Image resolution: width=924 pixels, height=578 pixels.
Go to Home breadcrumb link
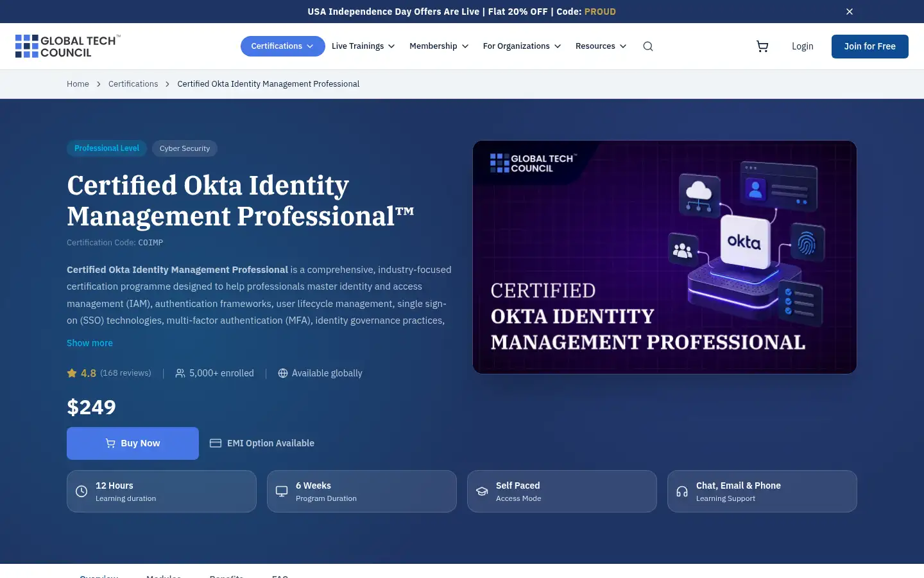(x=78, y=84)
